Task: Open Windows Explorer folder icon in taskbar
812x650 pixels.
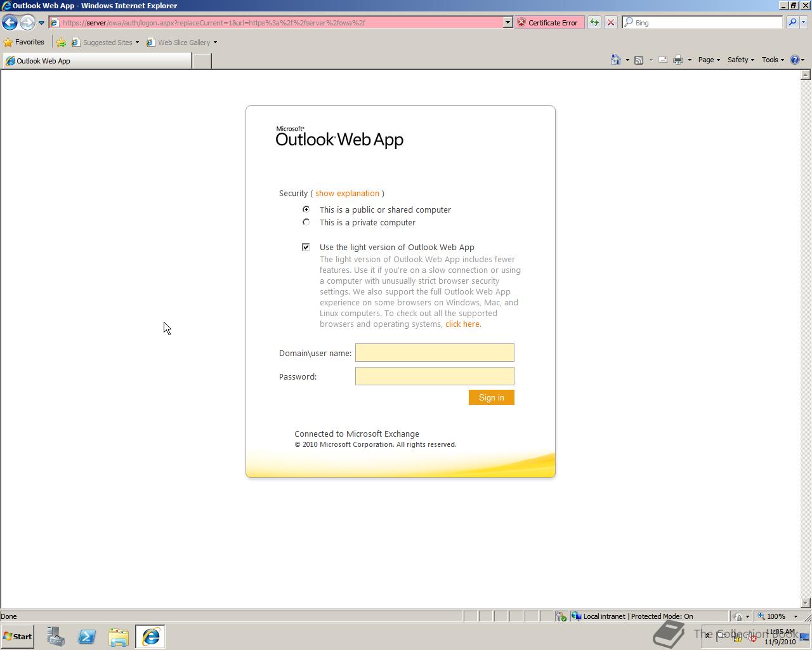Action: pos(119,637)
